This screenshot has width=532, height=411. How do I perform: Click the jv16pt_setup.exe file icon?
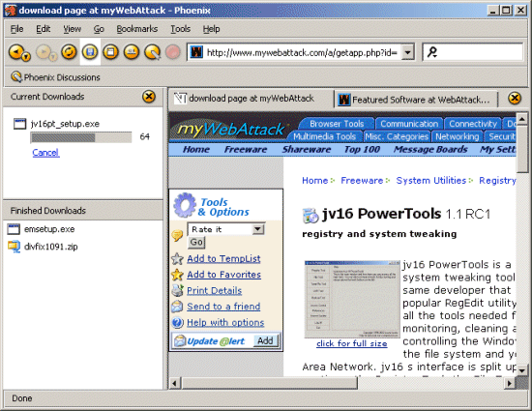click(19, 124)
